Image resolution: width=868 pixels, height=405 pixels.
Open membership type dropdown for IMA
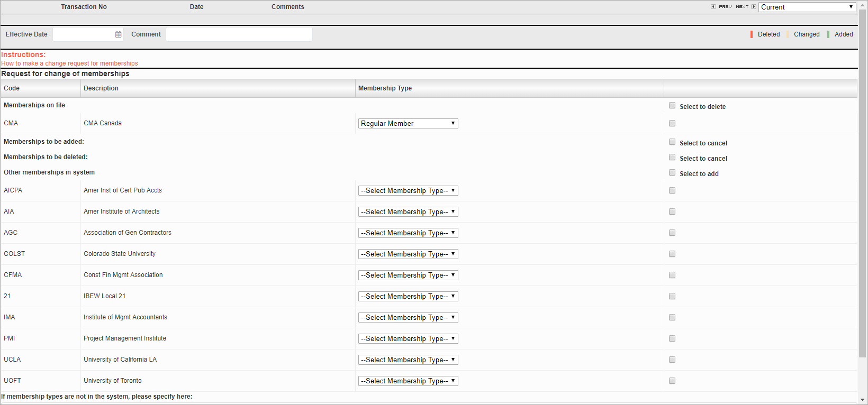tap(408, 317)
